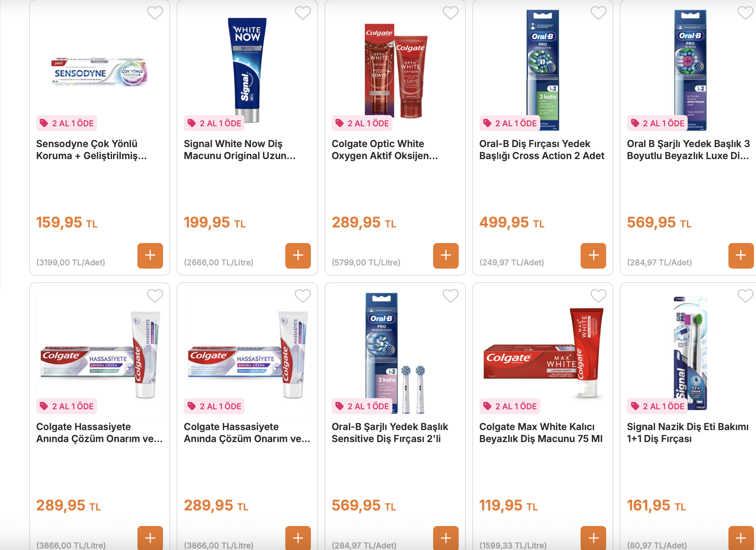Screen dimensions: 756x550
Task: Add Signal White Now toothpaste to cart
Action: click(298, 255)
